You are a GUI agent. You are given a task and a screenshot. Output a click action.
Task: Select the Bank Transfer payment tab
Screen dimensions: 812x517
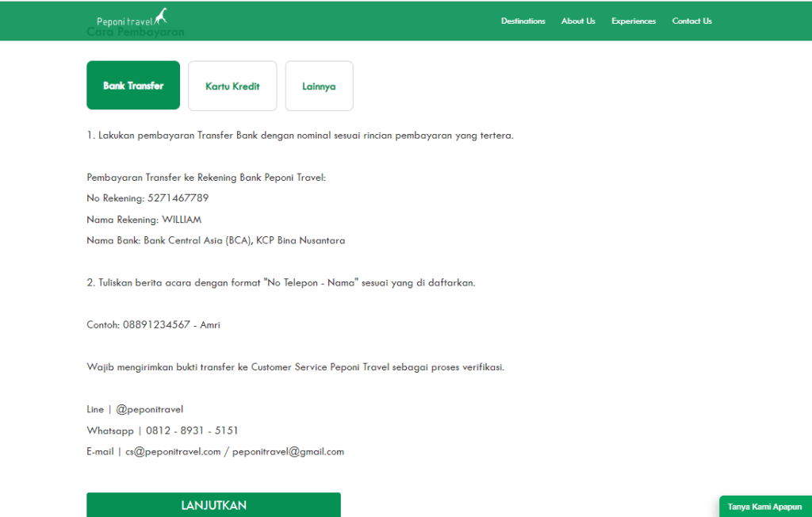(133, 86)
